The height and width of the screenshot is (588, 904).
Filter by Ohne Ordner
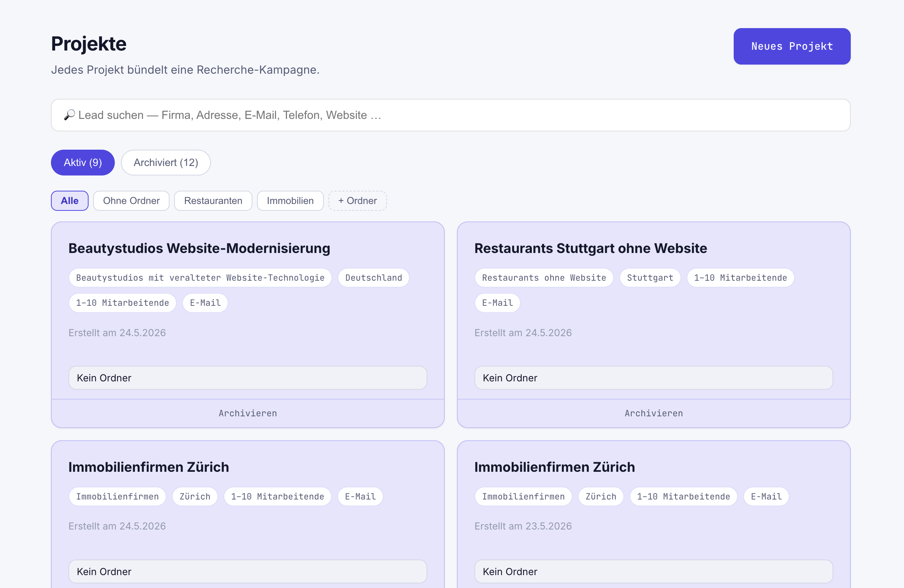pyautogui.click(x=131, y=201)
